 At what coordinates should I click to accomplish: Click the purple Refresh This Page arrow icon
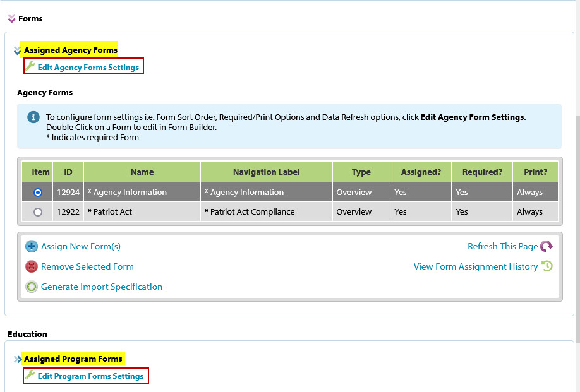pyautogui.click(x=547, y=247)
